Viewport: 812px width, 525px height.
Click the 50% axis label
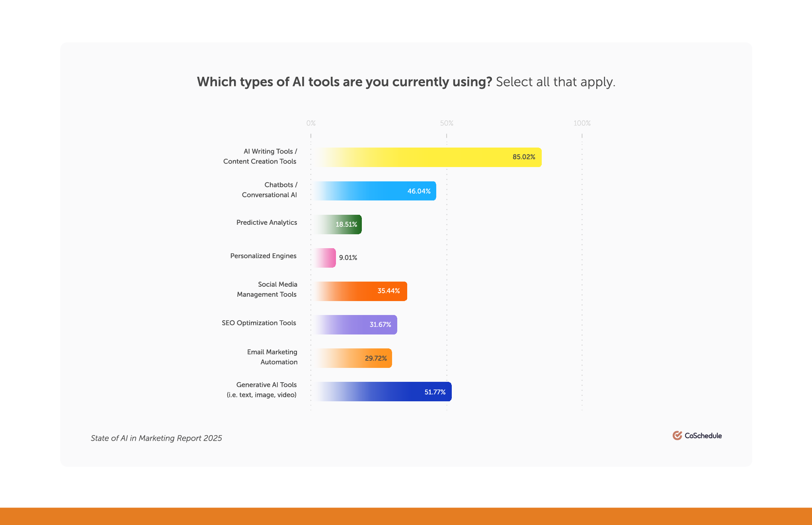[x=447, y=123]
